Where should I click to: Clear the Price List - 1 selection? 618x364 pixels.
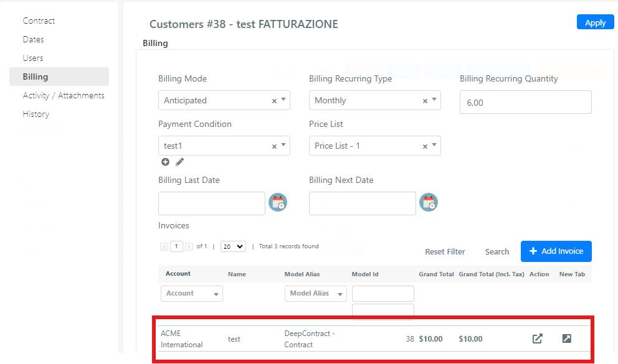425,146
